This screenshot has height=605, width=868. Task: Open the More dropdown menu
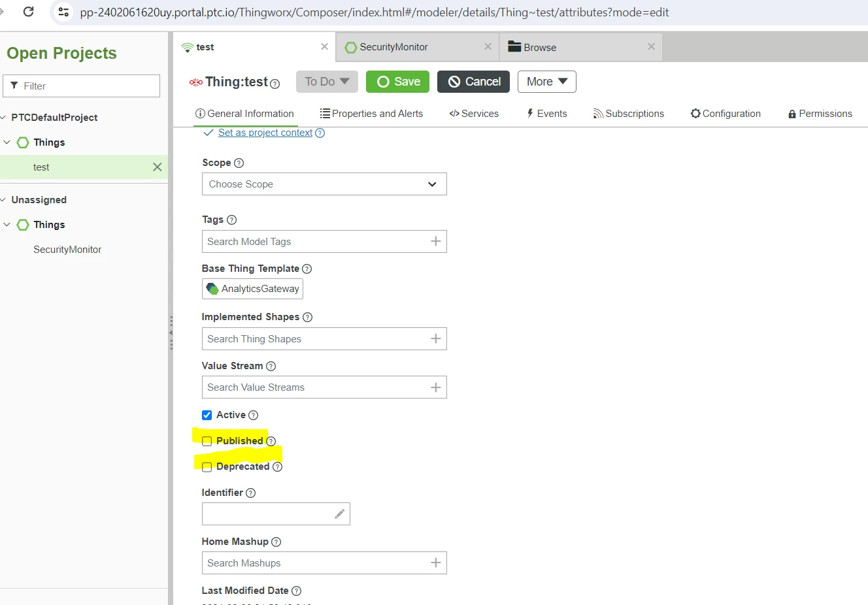tap(547, 82)
